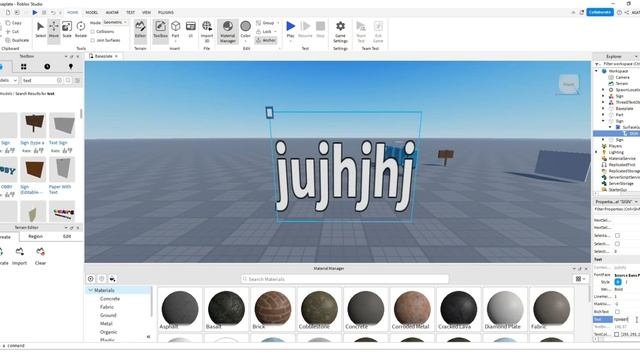Toggle the RichText property checkbox
Viewport: 640px width, 360px height.
[617, 312]
